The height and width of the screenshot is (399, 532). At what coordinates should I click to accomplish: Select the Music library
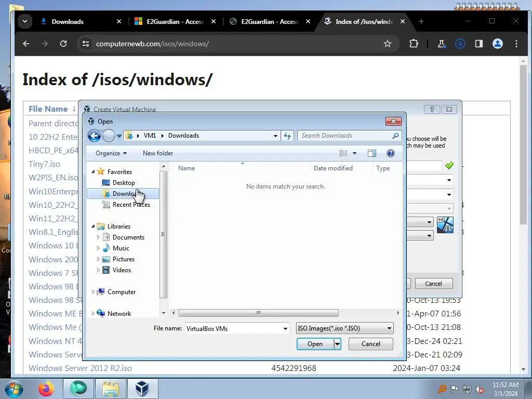coord(121,248)
